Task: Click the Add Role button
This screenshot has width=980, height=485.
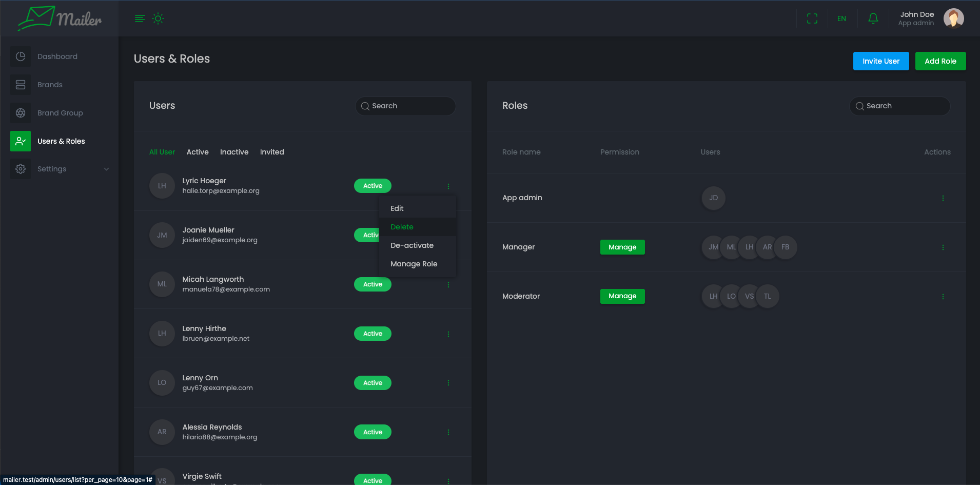Action: pos(940,61)
